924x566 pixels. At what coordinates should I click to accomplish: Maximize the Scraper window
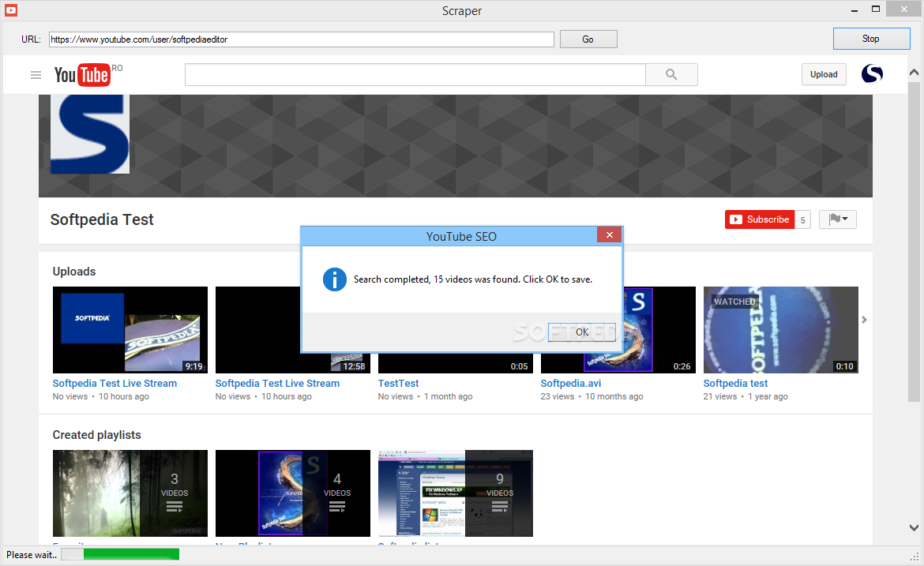(x=876, y=9)
